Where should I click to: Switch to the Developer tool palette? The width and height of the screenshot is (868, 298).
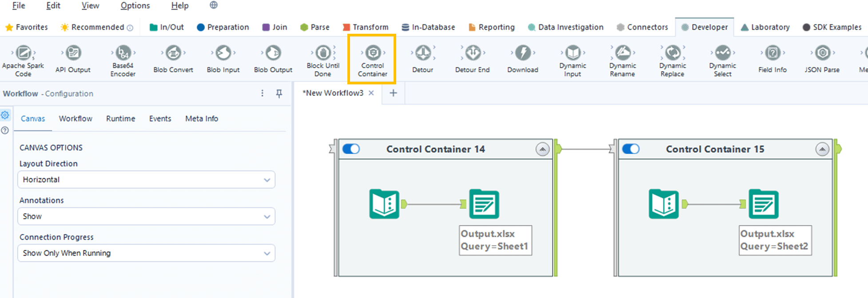pos(705,27)
